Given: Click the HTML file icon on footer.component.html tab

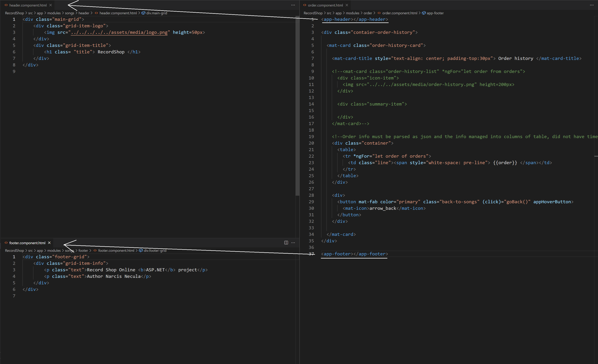Looking at the screenshot, I should coord(6,243).
